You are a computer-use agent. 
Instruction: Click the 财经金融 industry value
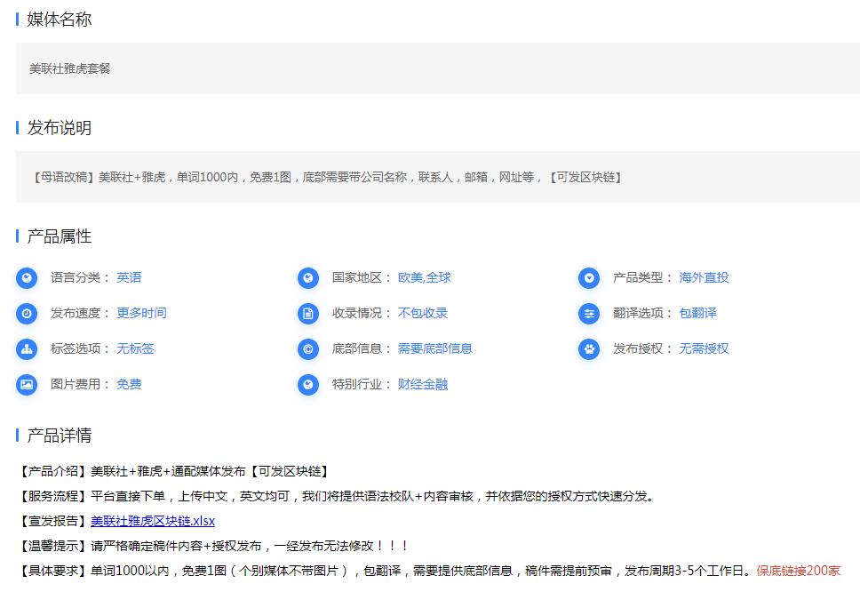point(423,384)
